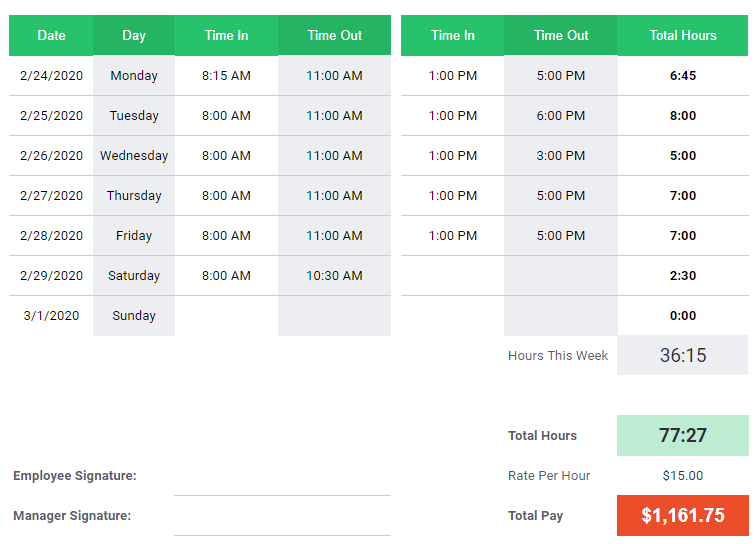Select Saturday's 10:30 AM time out cell
756x544 pixels.
(x=334, y=276)
